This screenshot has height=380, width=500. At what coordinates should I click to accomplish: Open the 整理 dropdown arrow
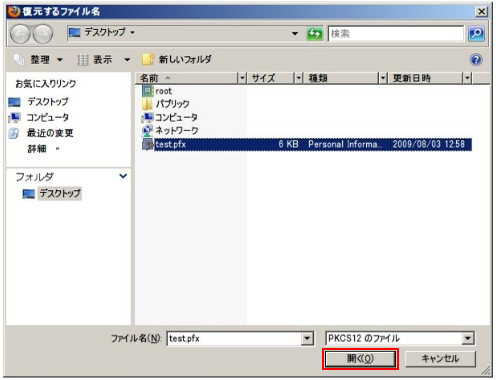pyautogui.click(x=60, y=60)
